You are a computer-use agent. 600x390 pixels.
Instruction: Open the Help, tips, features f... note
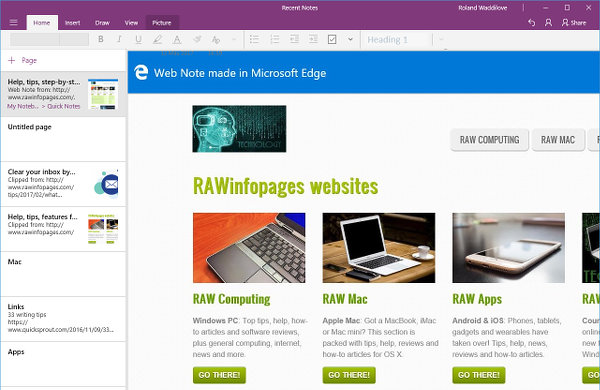64,229
